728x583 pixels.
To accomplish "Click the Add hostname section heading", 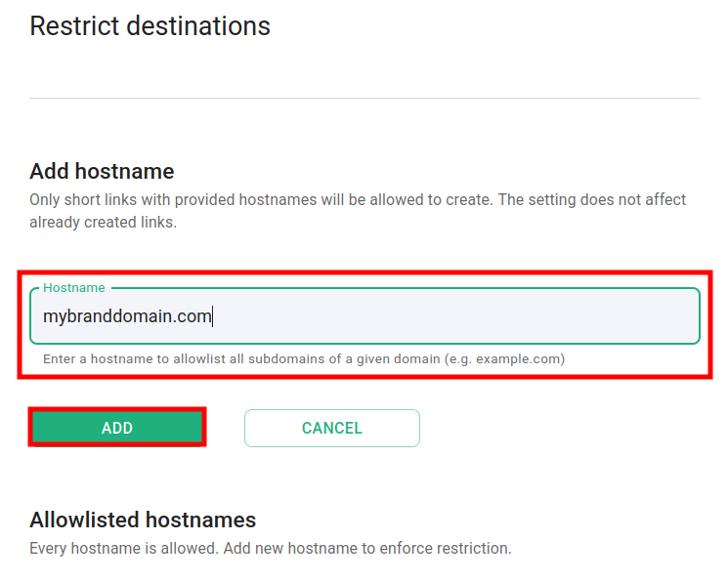I will pos(102,172).
